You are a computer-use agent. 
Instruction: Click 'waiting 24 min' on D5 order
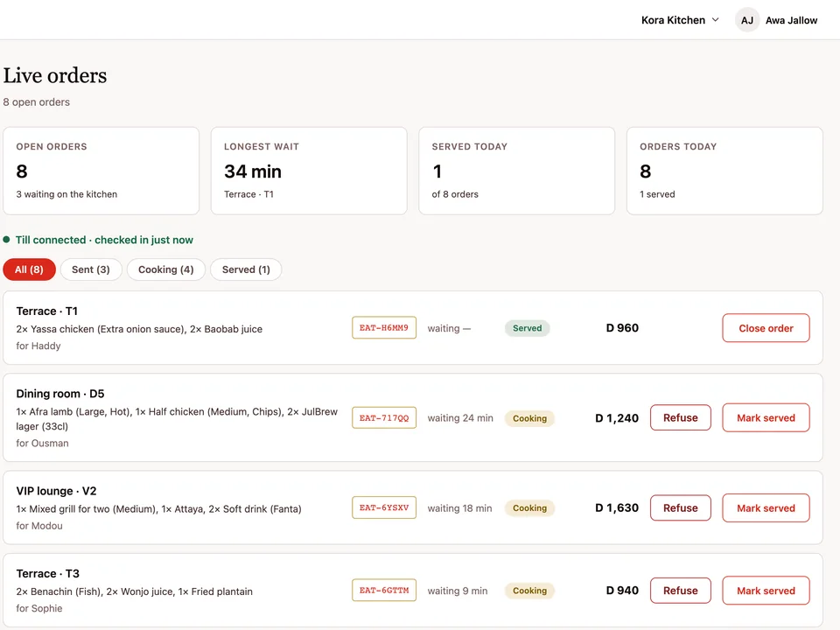point(460,418)
